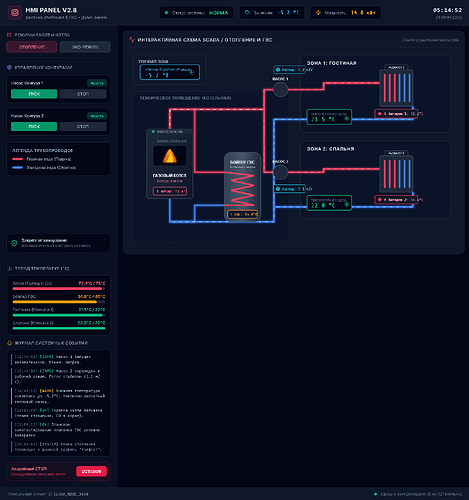Click Zone 1 air temperature 21.5 °C display
Image resolution: width=469 pixels, height=500 pixels.
pyautogui.click(x=329, y=117)
